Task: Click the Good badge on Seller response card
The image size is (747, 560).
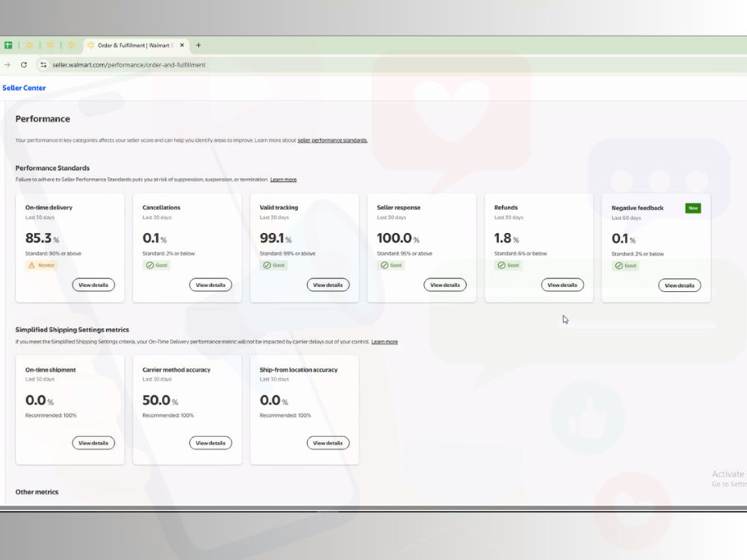Action: [x=391, y=265]
